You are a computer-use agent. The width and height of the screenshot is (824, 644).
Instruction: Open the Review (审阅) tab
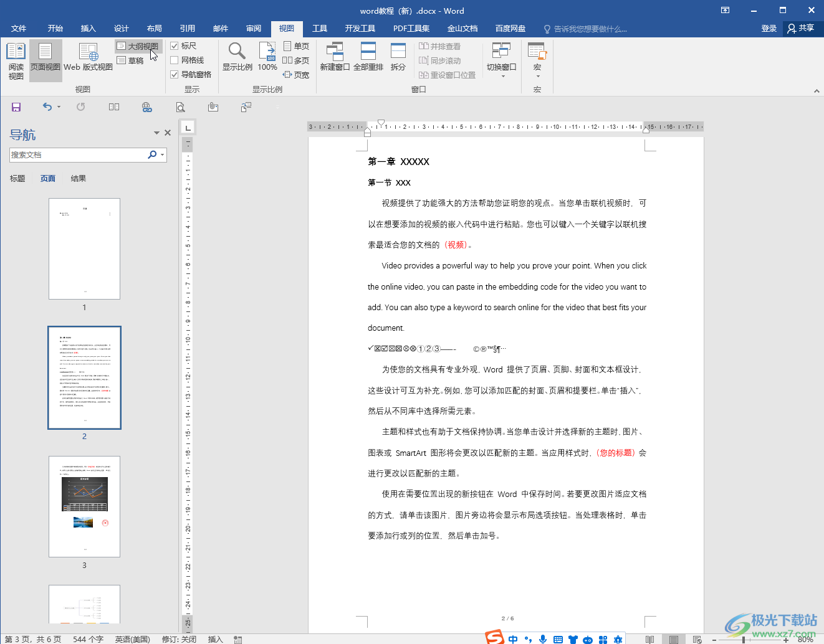click(x=254, y=29)
